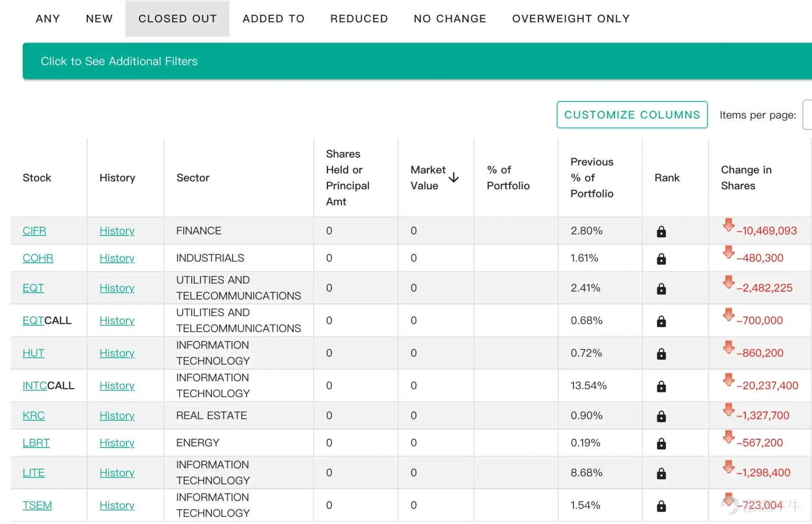The height and width of the screenshot is (524, 812).
Task: Open the EQT stock link
Action: pos(33,288)
